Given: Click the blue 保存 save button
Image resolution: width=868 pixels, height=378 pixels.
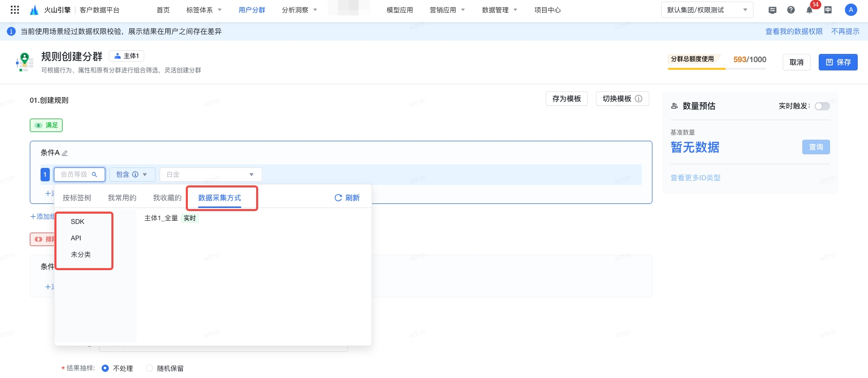Looking at the screenshot, I should [838, 62].
